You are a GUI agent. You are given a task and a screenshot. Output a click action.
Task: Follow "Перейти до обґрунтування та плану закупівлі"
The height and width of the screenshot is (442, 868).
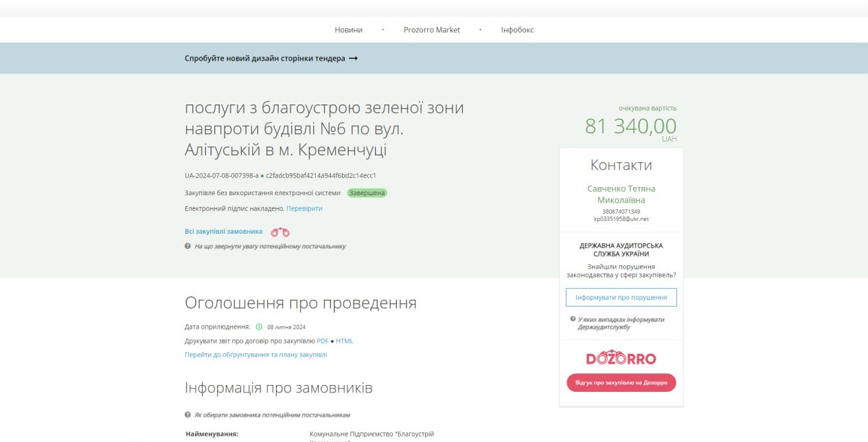click(255, 355)
